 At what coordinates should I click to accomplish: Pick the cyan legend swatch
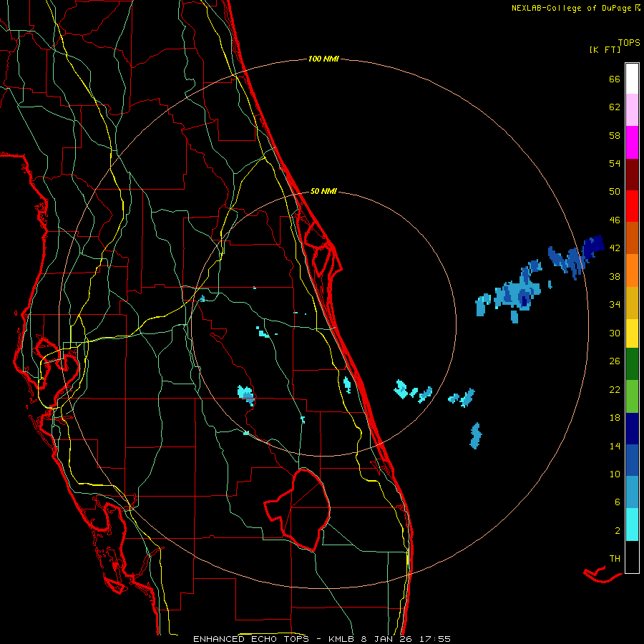click(632, 525)
